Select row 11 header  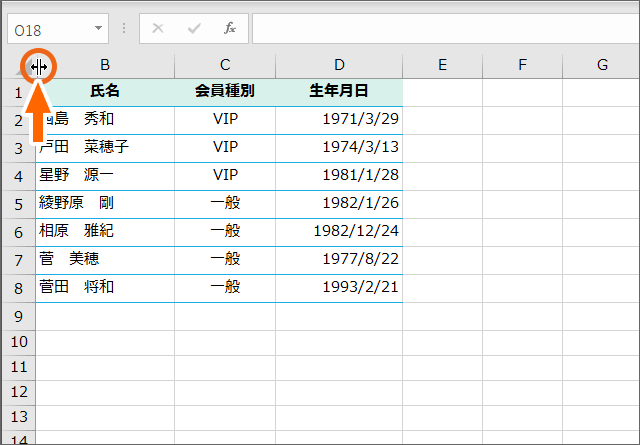tap(18, 368)
